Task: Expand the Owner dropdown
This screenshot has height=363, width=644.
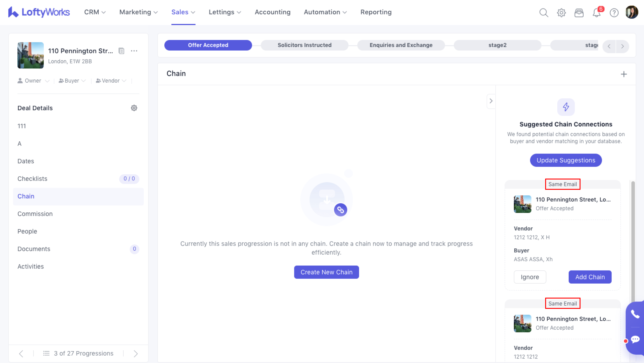Action: [34, 81]
